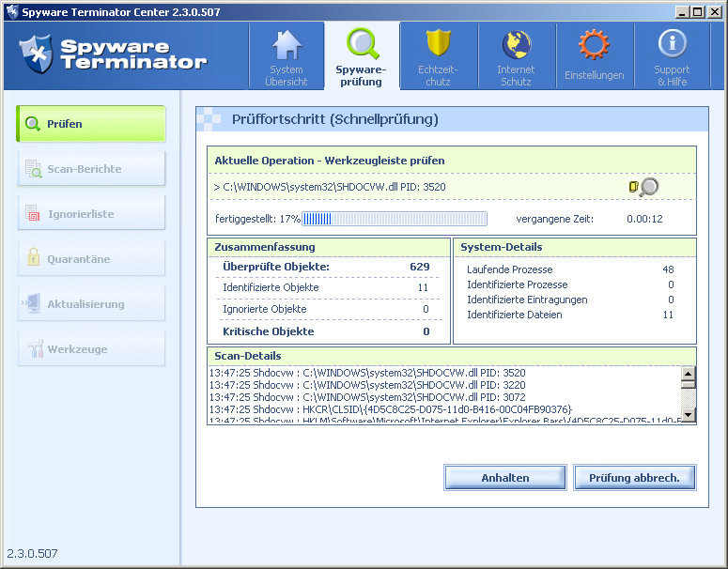
Task: Click the Laufende Prozesse value 48
Action: tap(668, 269)
